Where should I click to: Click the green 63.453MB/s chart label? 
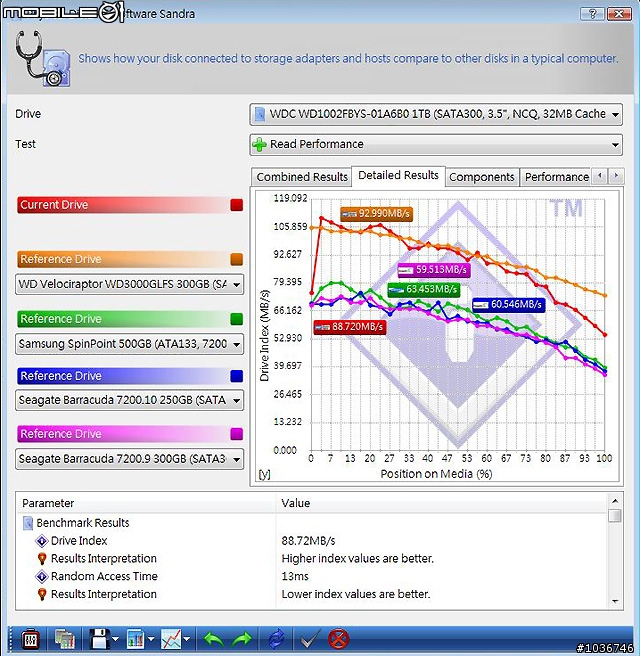tap(424, 290)
